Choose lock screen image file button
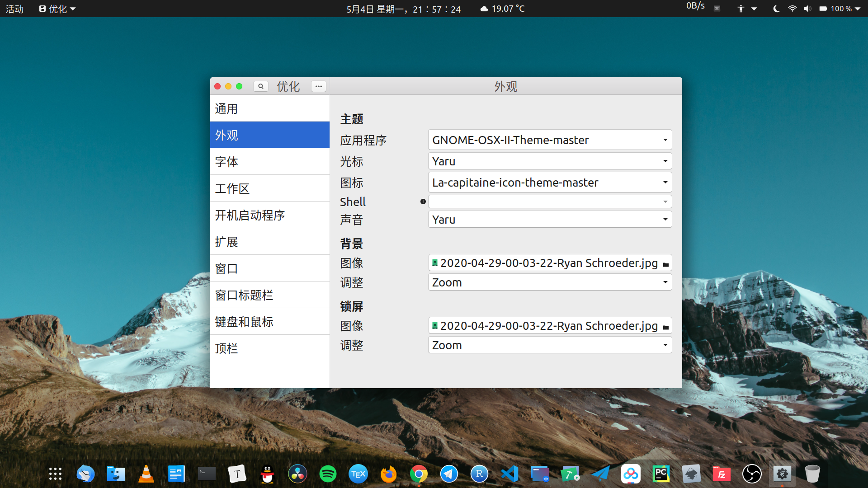 [x=549, y=326]
